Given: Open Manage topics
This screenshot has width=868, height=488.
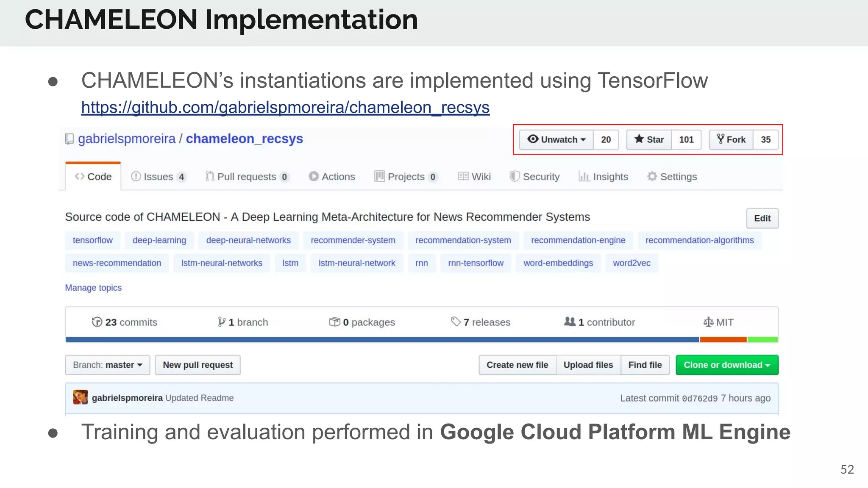Looking at the screenshot, I should [93, 288].
